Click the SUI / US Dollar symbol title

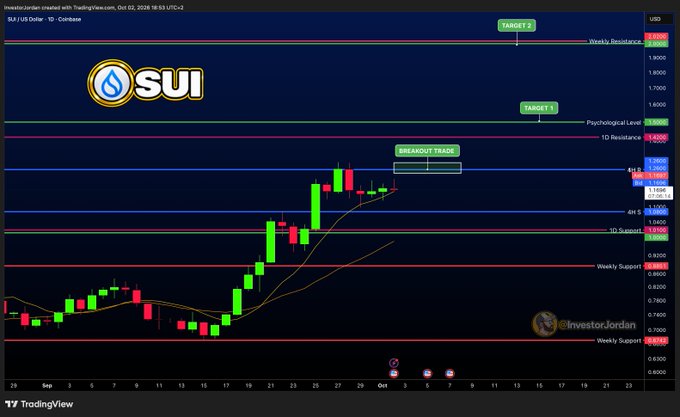click(44, 20)
